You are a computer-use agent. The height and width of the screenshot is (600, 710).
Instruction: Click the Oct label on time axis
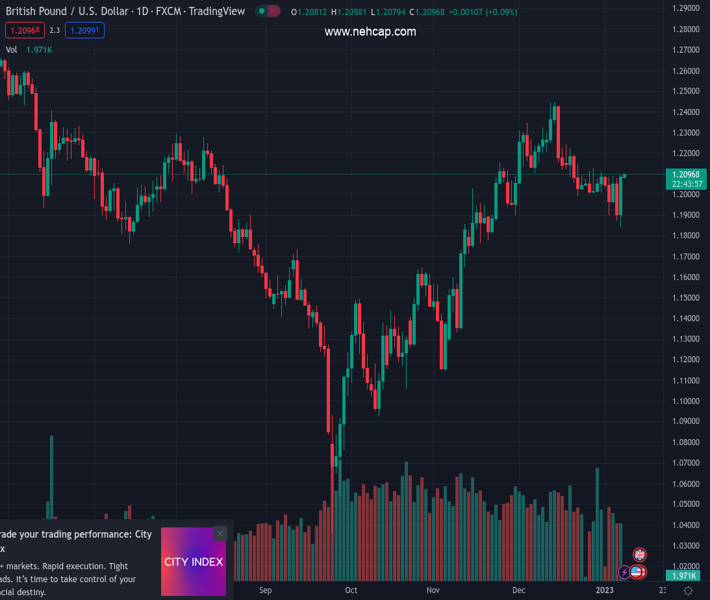pyautogui.click(x=351, y=591)
